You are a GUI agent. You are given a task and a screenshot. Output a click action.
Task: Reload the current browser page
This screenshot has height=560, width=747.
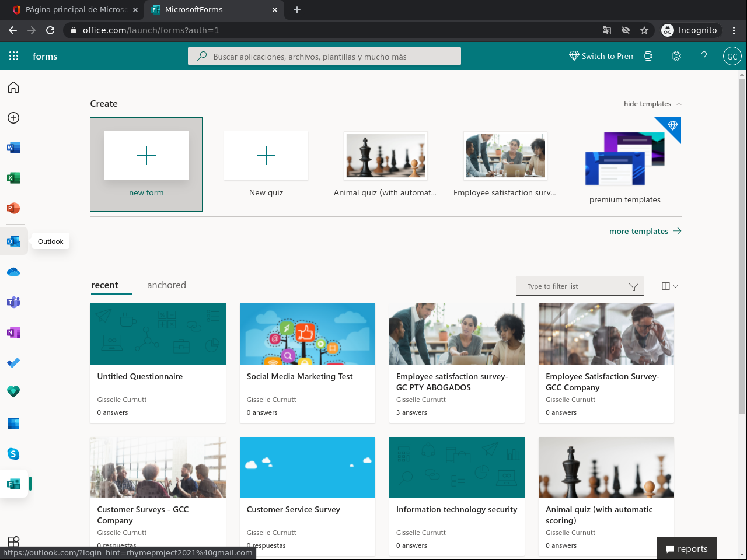tap(50, 30)
